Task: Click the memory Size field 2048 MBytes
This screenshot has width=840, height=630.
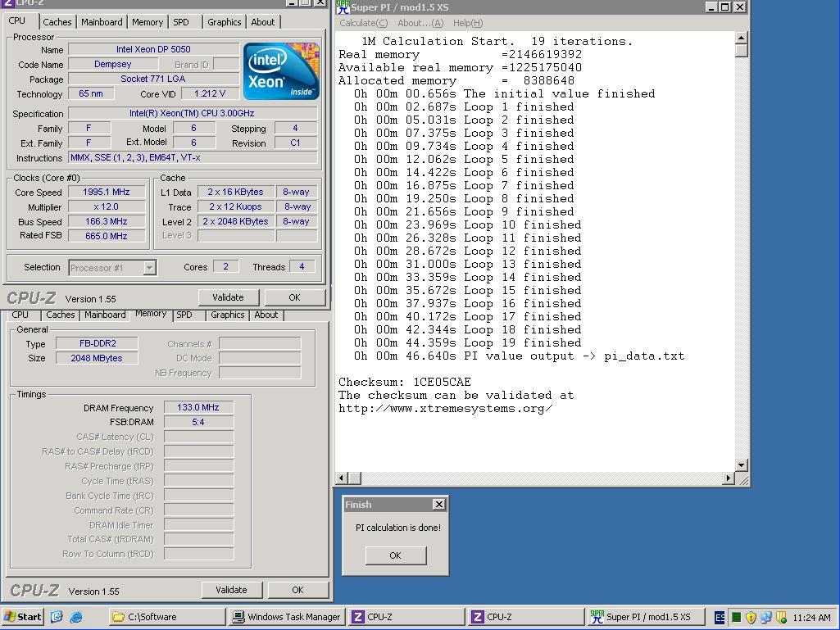Action: click(97, 358)
